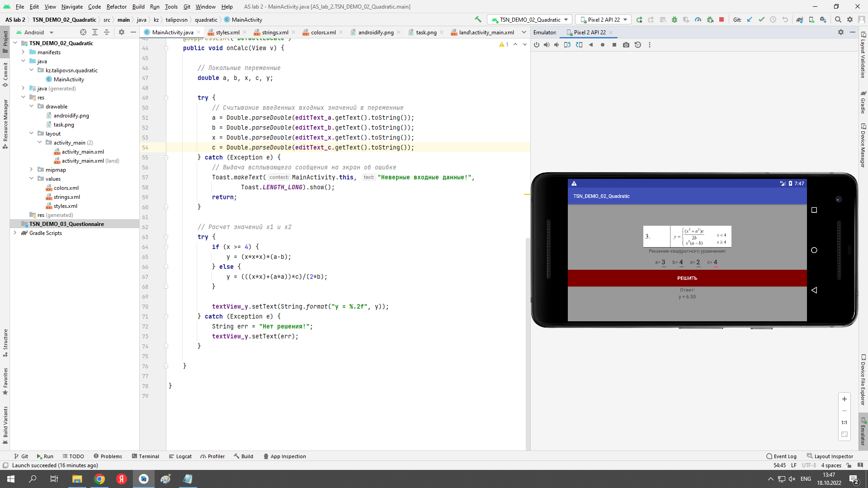Collapse the drawable folder

pyautogui.click(x=31, y=106)
